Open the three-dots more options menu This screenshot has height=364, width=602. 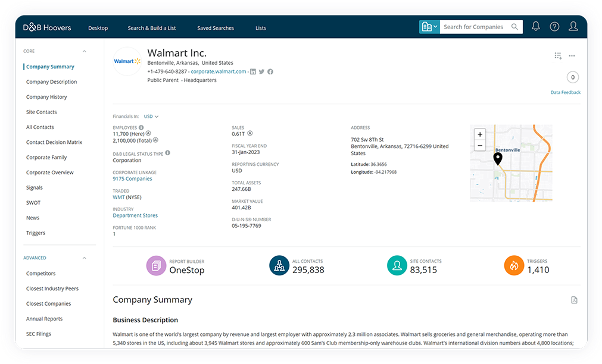click(572, 56)
